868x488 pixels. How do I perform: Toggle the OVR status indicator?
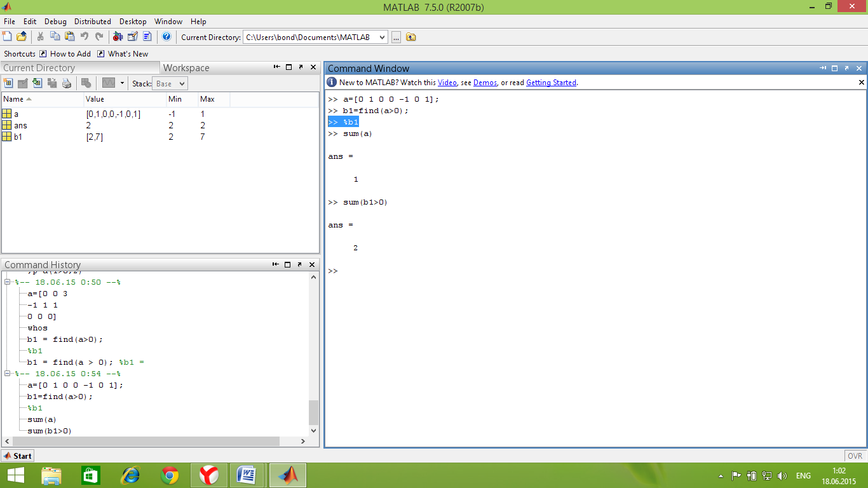(855, 456)
